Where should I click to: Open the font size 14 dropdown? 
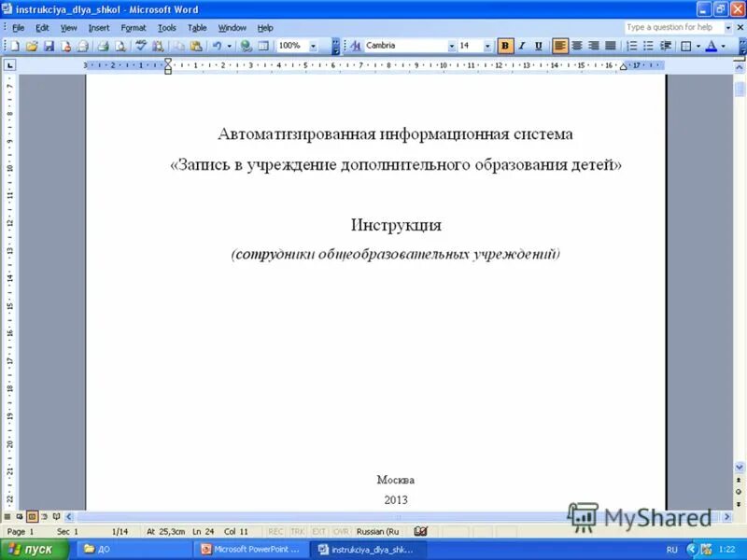click(487, 46)
